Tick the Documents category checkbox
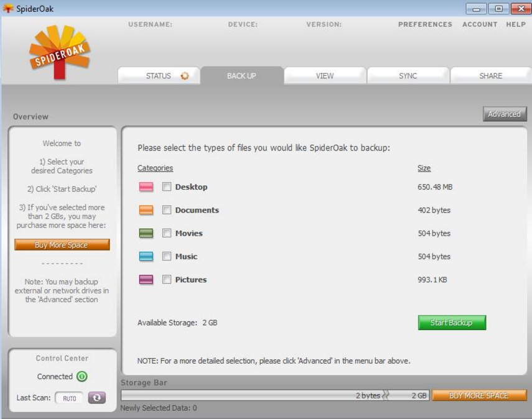Viewport: 532px width, 419px height. (x=167, y=210)
